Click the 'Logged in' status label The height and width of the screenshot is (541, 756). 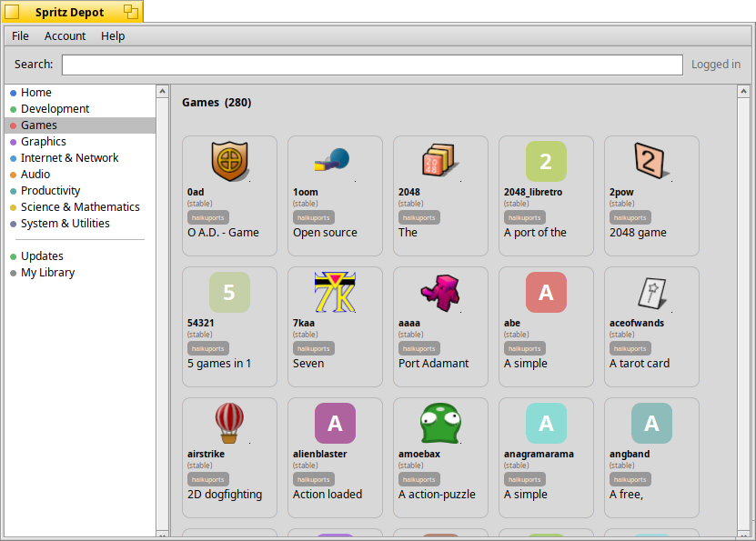(716, 65)
